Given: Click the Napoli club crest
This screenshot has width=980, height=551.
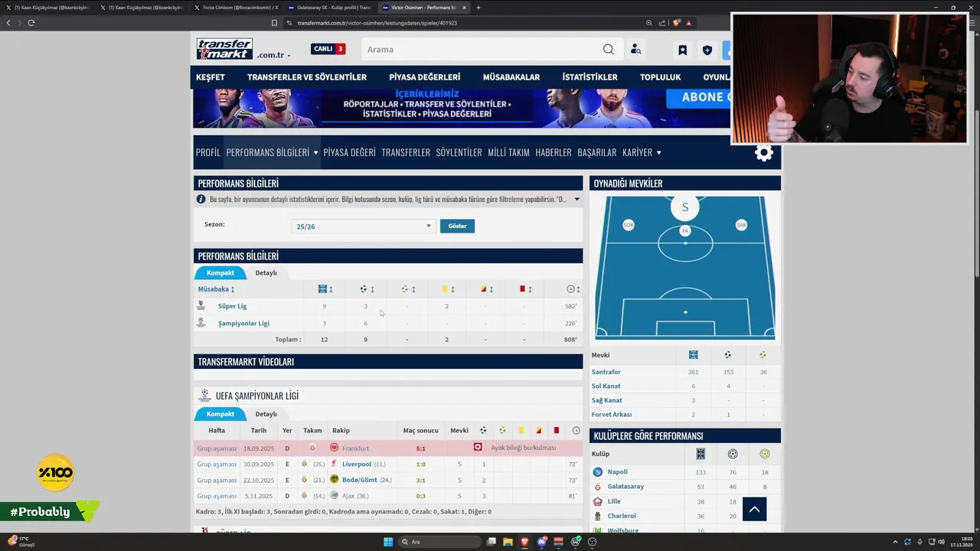Looking at the screenshot, I should [598, 472].
